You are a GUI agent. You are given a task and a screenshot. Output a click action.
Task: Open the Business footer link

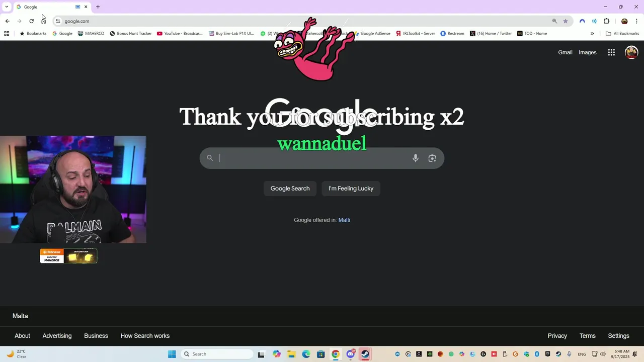click(96, 336)
